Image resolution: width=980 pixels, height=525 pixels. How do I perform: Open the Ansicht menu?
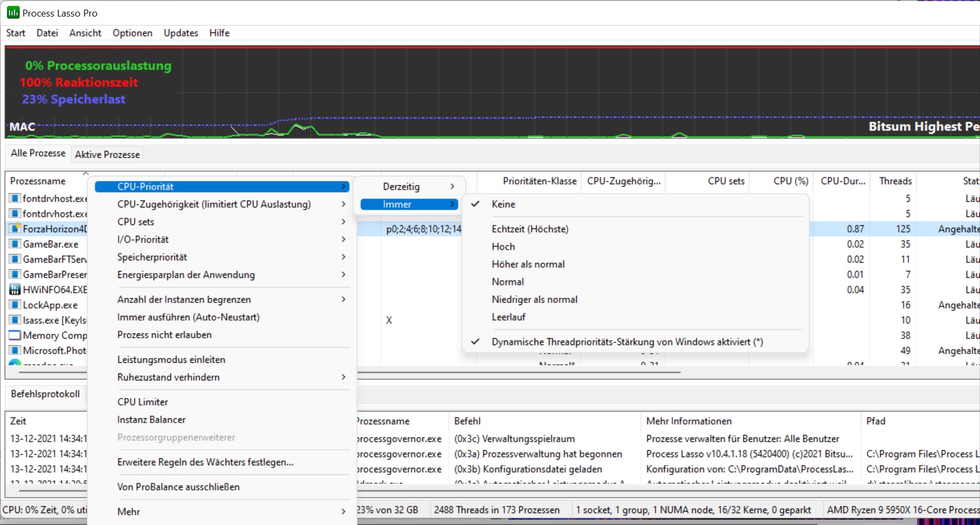point(85,33)
